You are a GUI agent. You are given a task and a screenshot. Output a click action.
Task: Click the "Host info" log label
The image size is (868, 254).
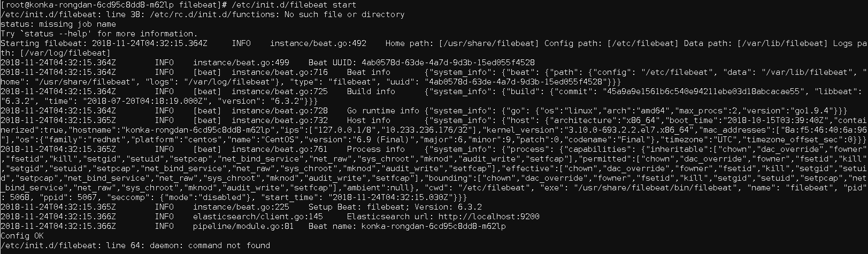point(368,120)
